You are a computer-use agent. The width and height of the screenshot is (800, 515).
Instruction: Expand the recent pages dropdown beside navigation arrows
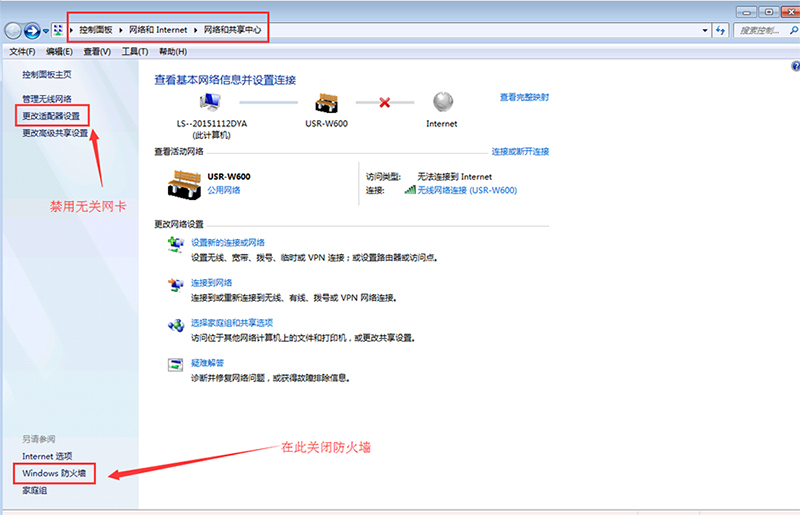46,31
